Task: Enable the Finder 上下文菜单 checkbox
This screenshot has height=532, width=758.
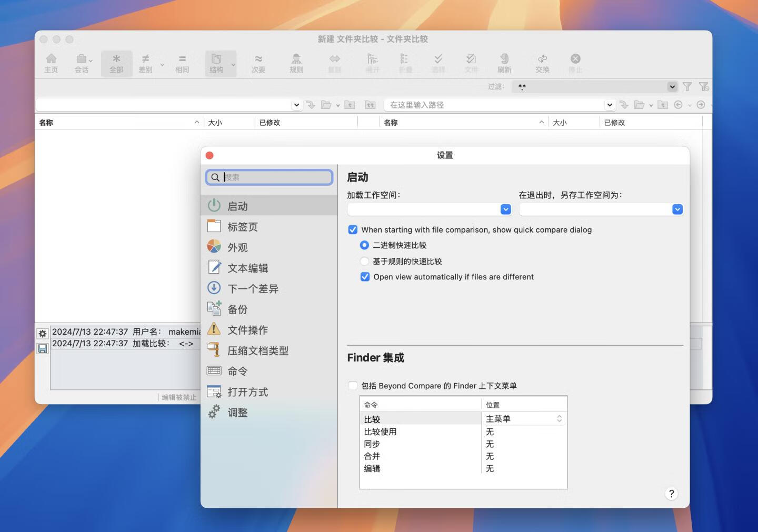Action: 353,386
